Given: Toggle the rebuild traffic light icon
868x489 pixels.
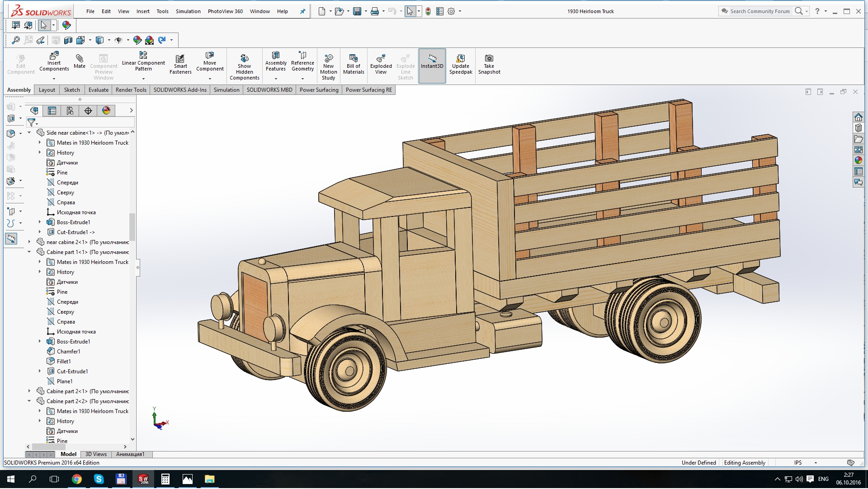Looking at the screenshot, I should tap(428, 12).
